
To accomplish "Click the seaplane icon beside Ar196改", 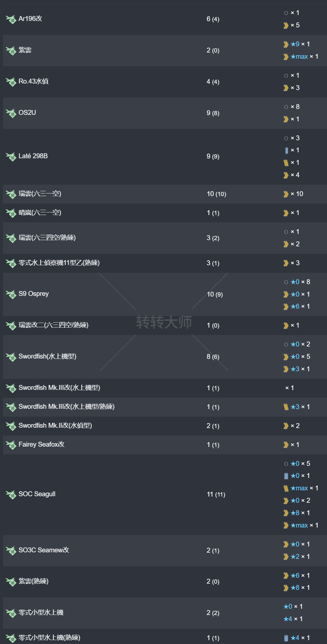I will click(x=11, y=19).
